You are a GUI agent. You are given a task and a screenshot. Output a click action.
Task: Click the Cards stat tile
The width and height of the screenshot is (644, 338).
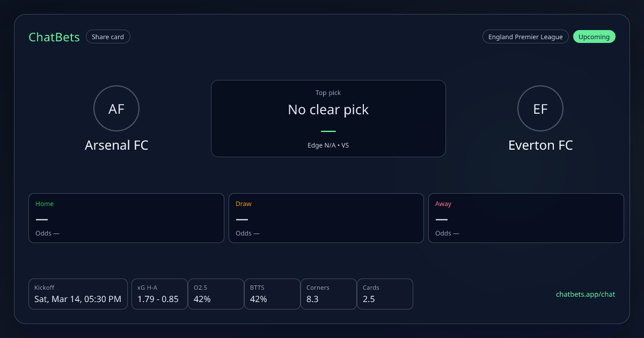tap(385, 294)
